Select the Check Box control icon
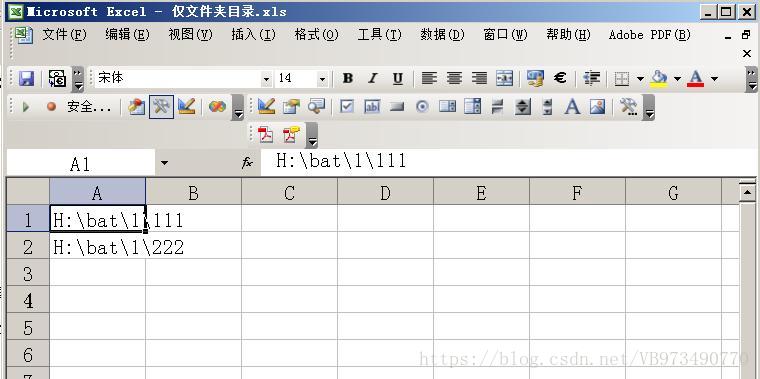Image resolution: width=760 pixels, height=379 pixels. [347, 107]
